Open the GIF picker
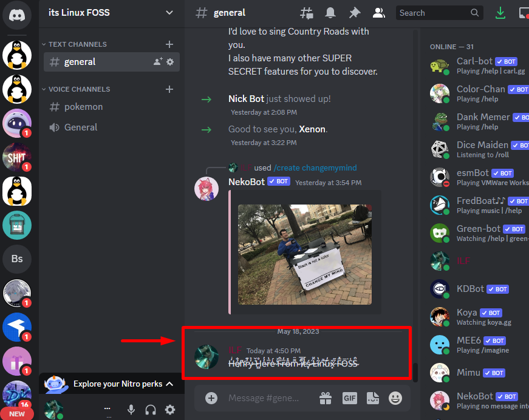The width and height of the screenshot is (529, 420). click(x=349, y=398)
